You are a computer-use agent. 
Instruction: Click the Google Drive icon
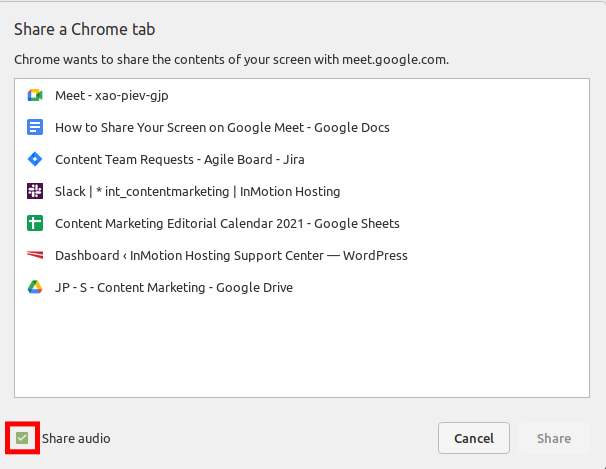pos(35,288)
